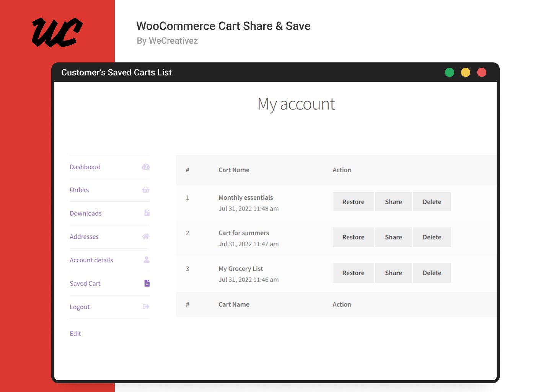
Task: Restore the Monthly essentials cart
Action: pos(353,202)
